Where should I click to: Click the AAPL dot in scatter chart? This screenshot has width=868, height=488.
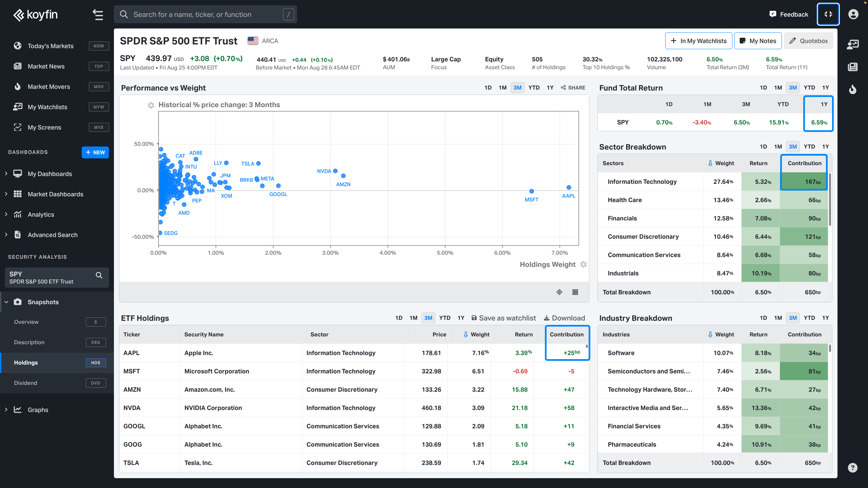(x=569, y=187)
